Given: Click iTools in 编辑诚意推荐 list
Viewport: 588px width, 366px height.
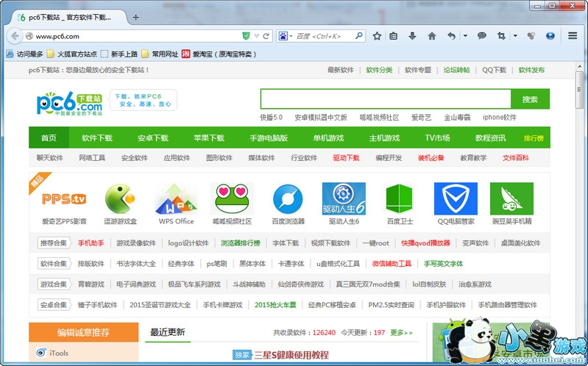Looking at the screenshot, I should click(59, 353).
